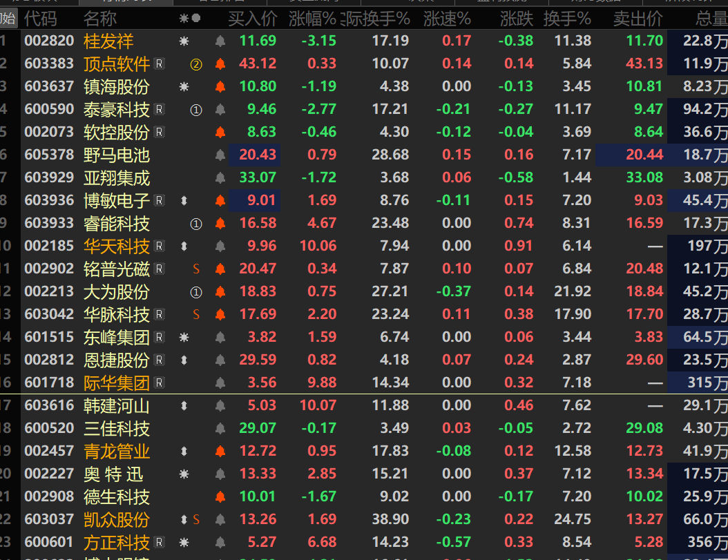Image resolution: width=728 pixels, height=560 pixels.
Task: Select stock 际华集团
Action: coord(117,383)
